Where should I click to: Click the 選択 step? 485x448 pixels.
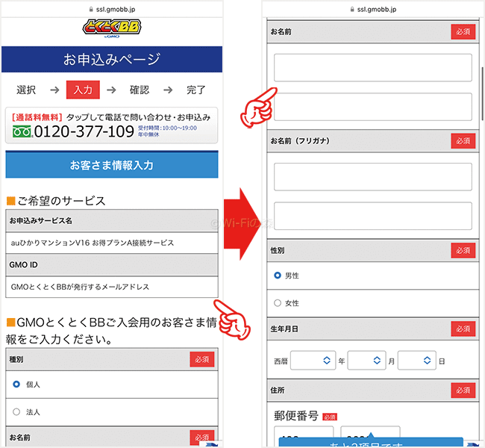click(26, 90)
